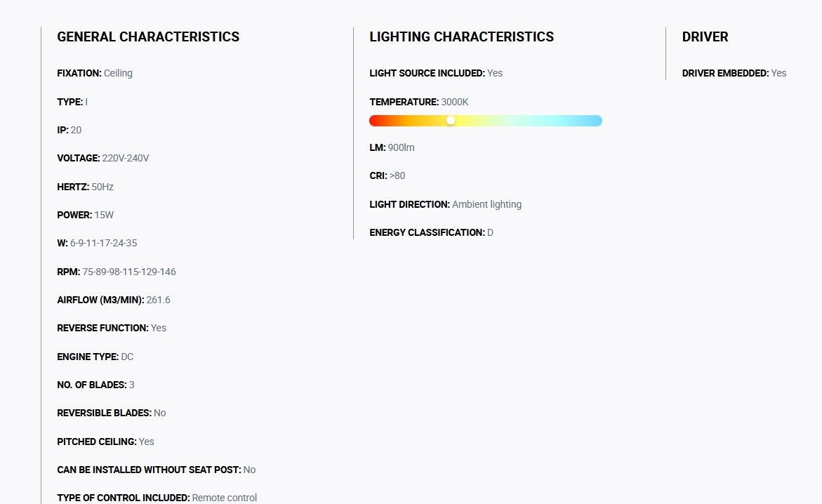
Task: Click the Driver section heading
Action: (x=705, y=37)
